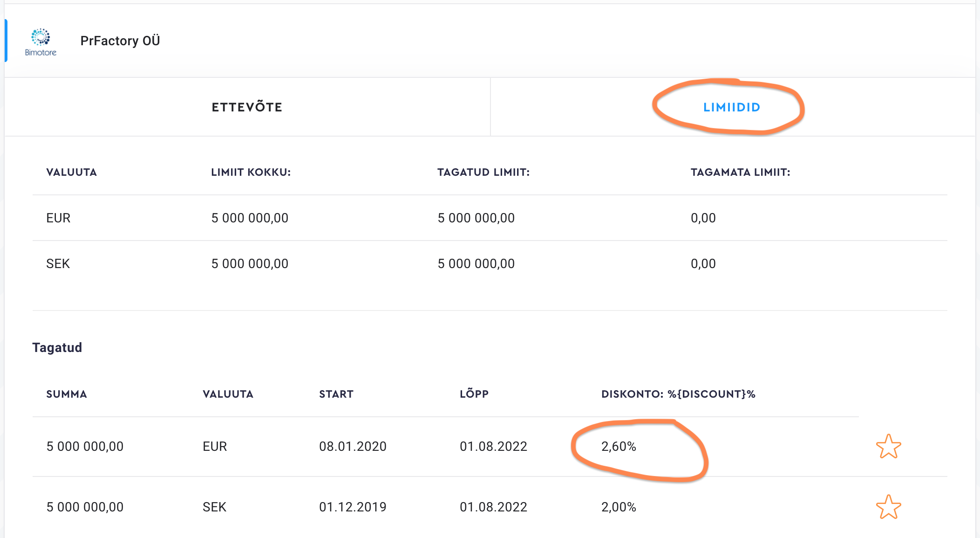Click the Tagatud limiit column header
This screenshot has height=538, width=980.
[483, 172]
